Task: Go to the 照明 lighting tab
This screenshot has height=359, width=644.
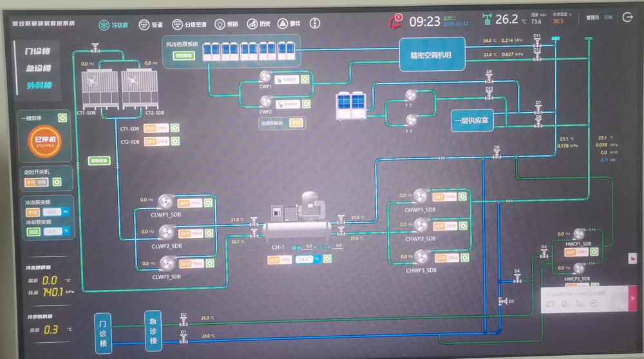Action: click(x=226, y=24)
